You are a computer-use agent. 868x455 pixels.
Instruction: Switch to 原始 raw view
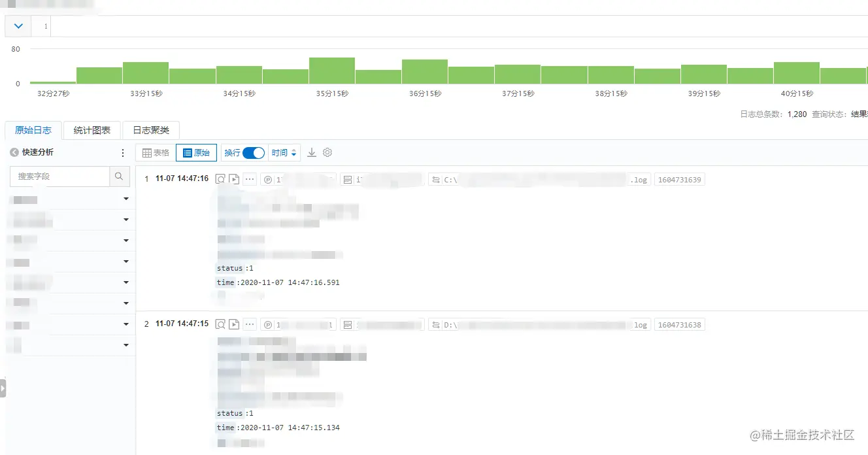click(197, 152)
